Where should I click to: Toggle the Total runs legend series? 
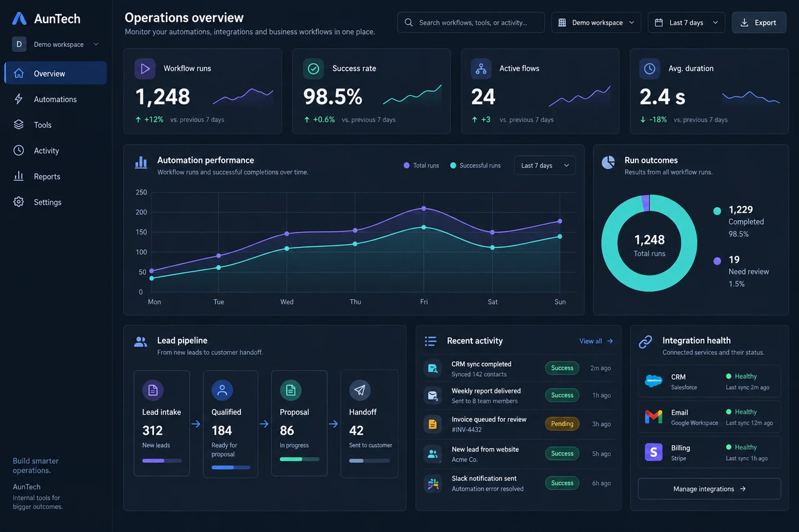click(421, 165)
